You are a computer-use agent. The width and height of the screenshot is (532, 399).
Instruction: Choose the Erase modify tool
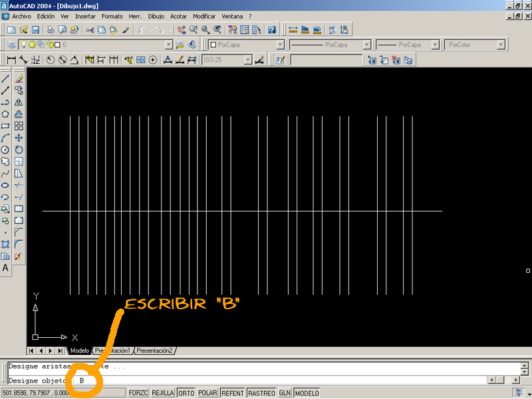[x=19, y=78]
